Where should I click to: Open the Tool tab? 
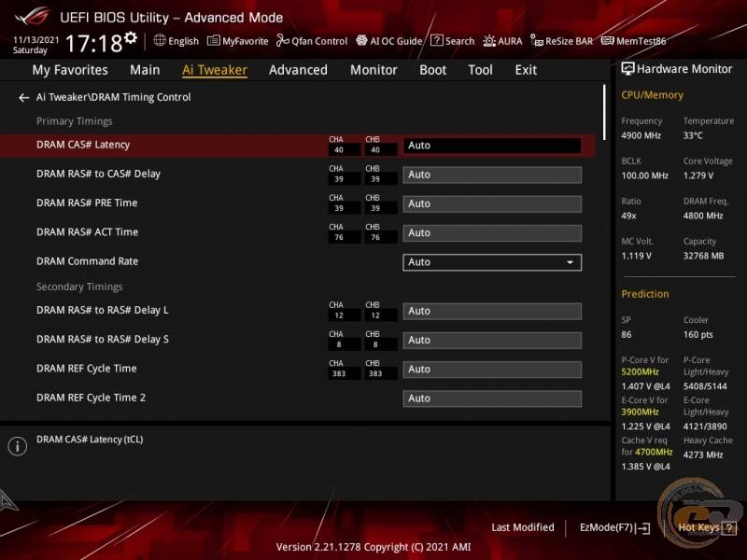(480, 70)
